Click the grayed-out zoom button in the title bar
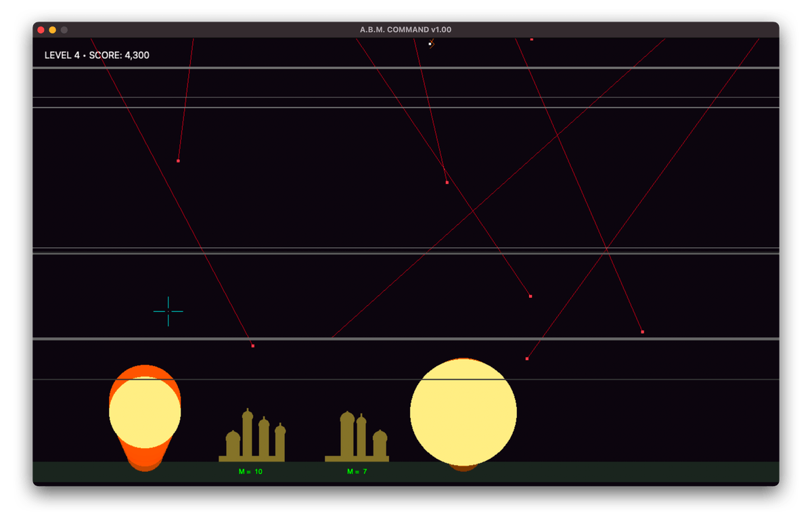This screenshot has width=812, height=530. 64,30
